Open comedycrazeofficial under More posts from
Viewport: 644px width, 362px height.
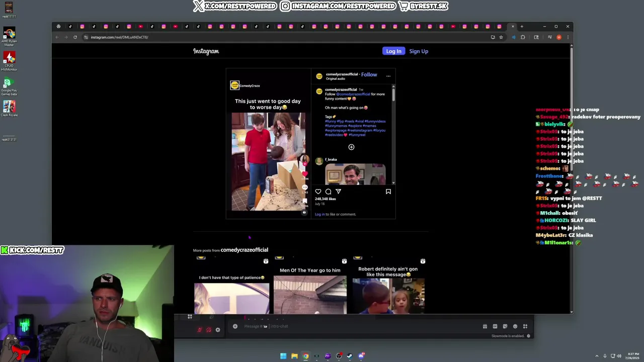(x=244, y=250)
